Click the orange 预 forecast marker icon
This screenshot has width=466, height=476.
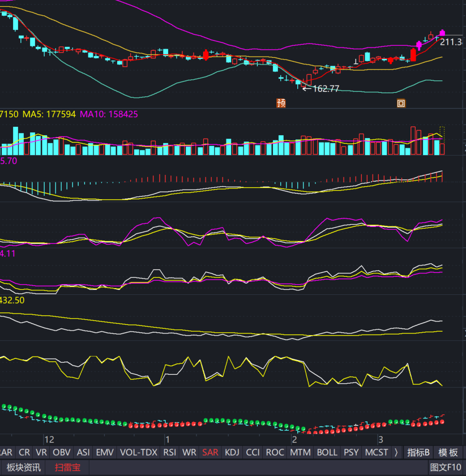[x=281, y=103]
